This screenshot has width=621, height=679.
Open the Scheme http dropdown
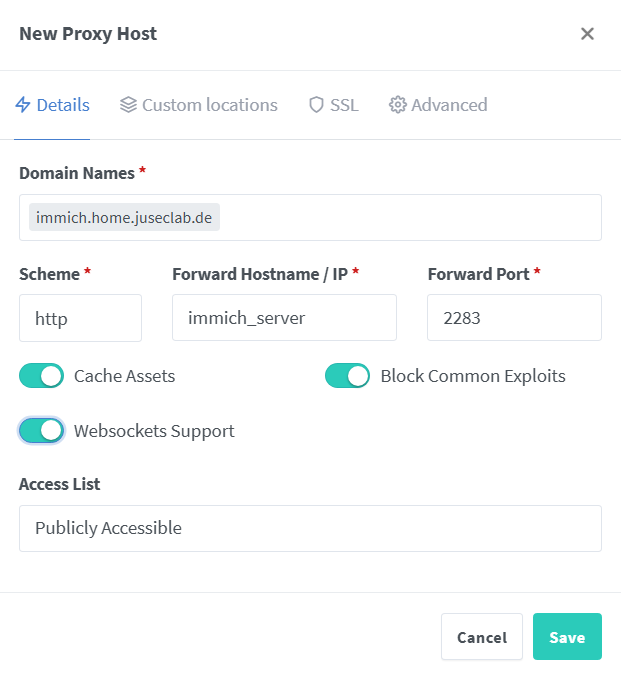click(81, 318)
